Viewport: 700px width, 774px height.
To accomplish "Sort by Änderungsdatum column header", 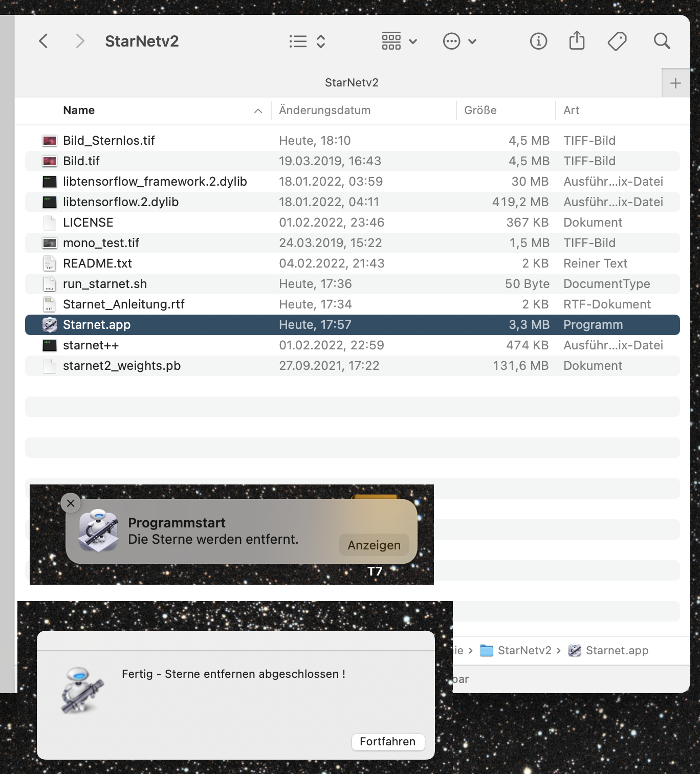I will click(x=324, y=110).
